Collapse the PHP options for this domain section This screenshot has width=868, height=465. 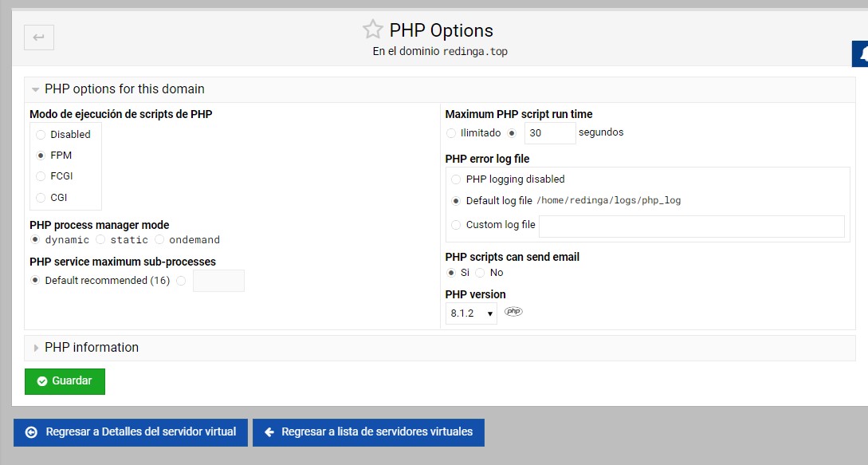coord(36,89)
